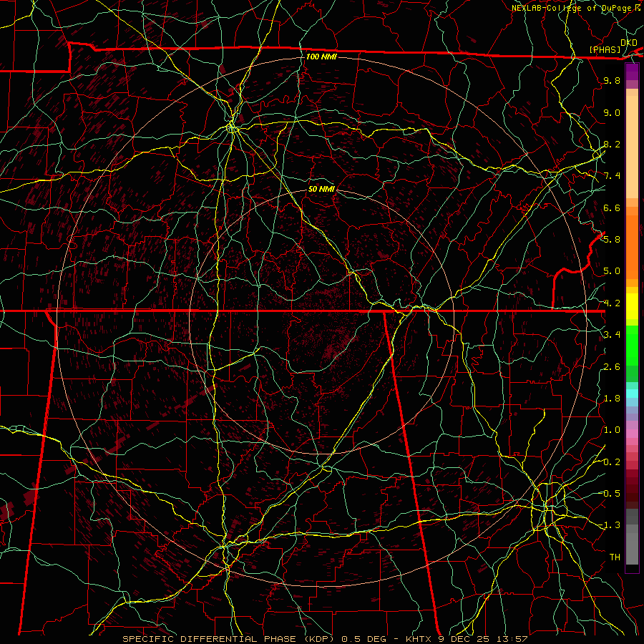Select the 2.6 scale value
Viewport: 644px width, 644px height.
pyautogui.click(x=612, y=366)
